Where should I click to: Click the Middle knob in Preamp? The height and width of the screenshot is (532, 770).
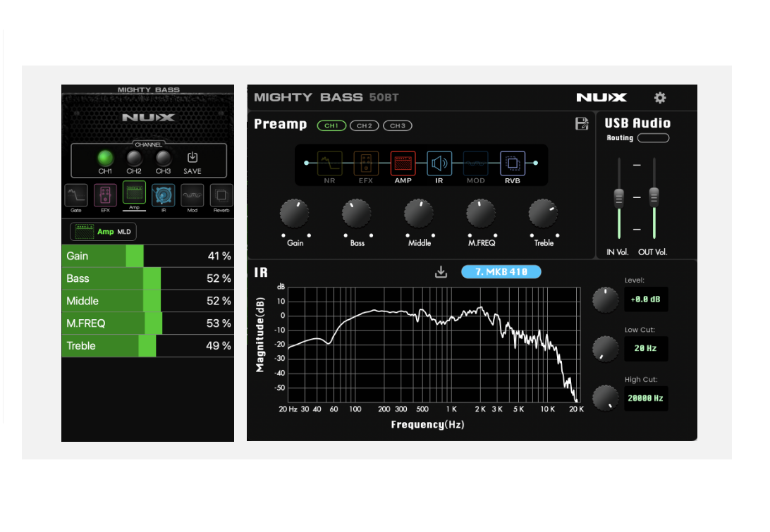(x=419, y=214)
